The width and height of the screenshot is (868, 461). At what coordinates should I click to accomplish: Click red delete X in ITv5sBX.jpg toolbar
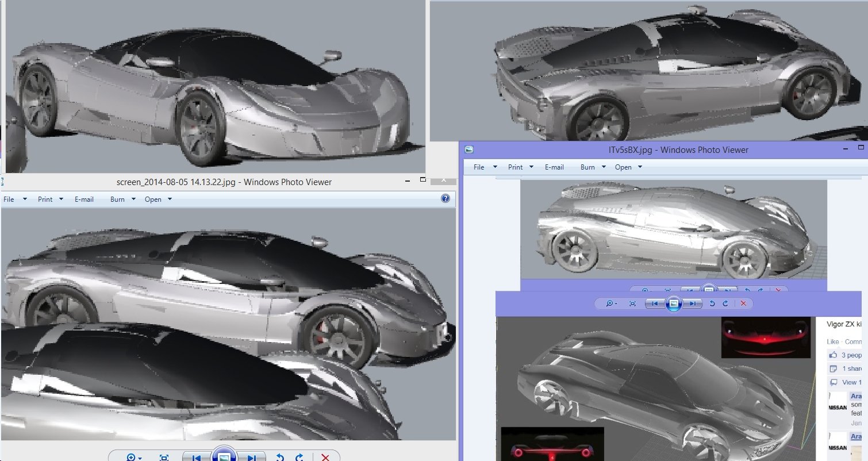(743, 303)
